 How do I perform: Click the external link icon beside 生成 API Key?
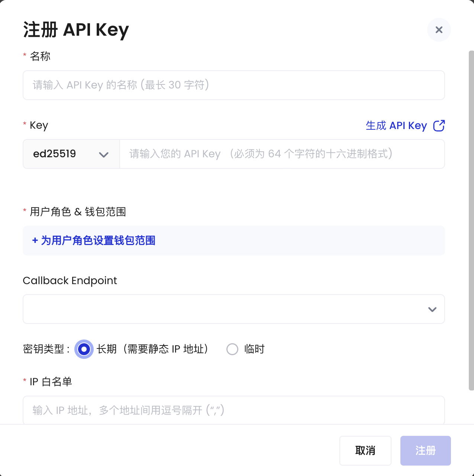tap(439, 126)
